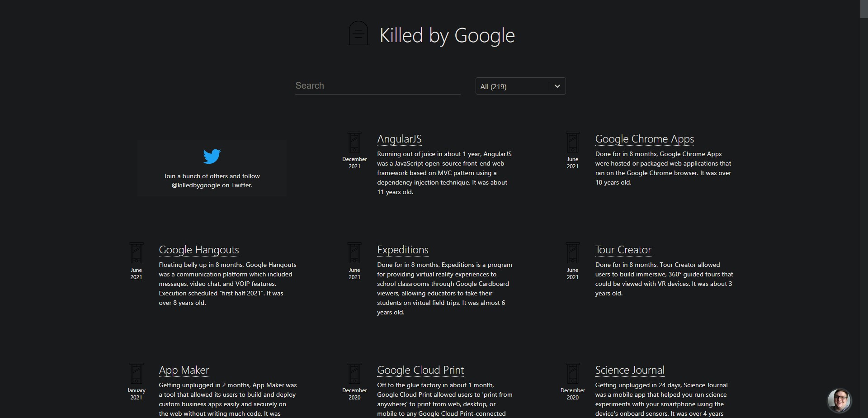The image size is (868, 418).
Task: Click the guillotine icon beside AngularJS
Action: click(x=354, y=142)
